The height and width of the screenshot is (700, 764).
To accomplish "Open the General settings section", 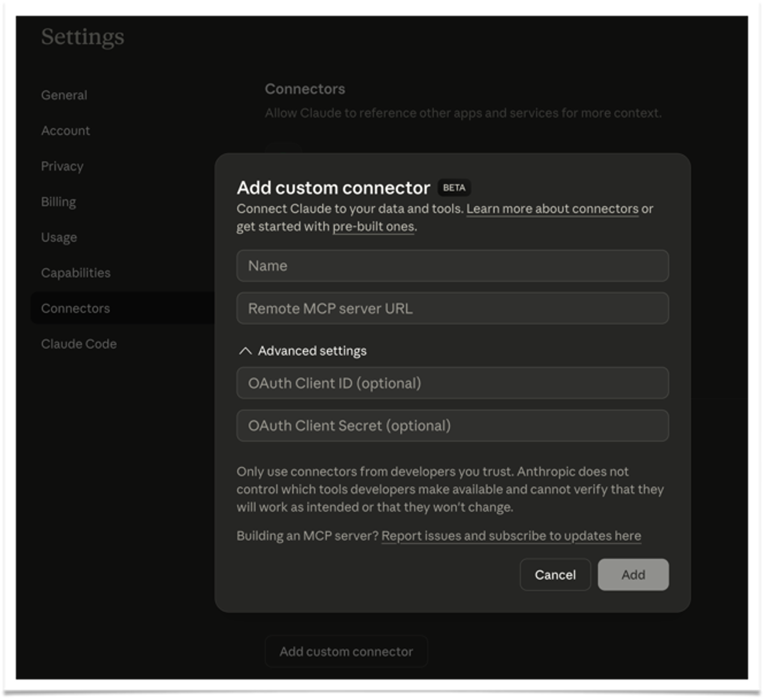I will [x=64, y=95].
